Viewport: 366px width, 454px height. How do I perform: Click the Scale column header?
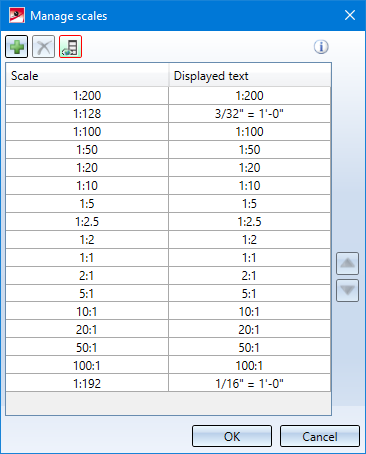tap(87, 75)
